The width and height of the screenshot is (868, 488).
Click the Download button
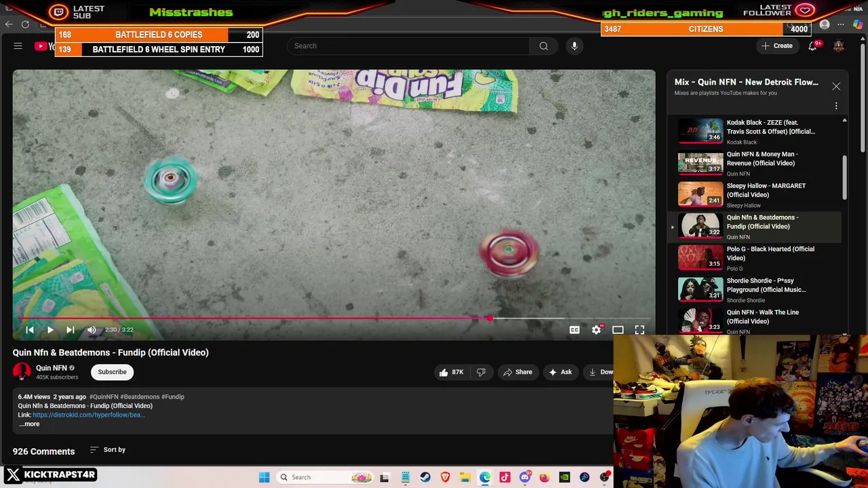tap(600, 372)
